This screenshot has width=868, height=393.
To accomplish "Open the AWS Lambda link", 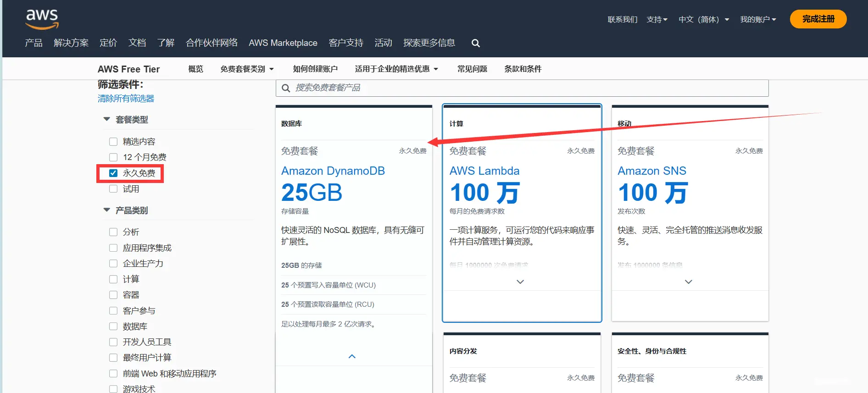I will 484,171.
